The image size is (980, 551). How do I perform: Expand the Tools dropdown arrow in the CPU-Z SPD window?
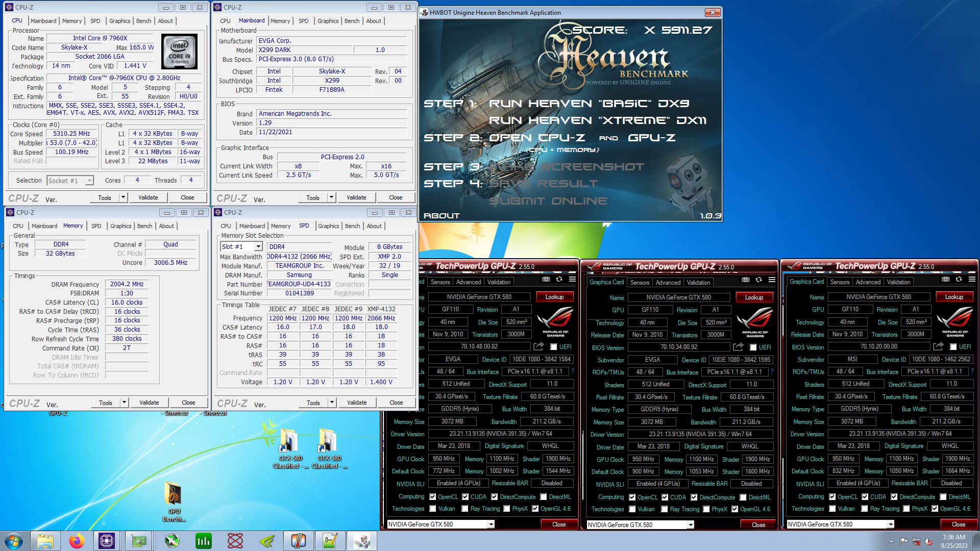[x=332, y=403]
